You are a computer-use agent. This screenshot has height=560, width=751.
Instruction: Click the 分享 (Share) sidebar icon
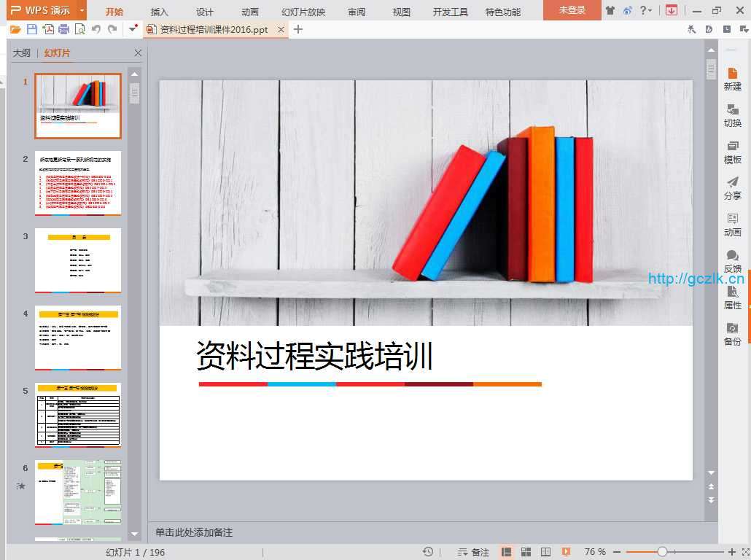pos(732,188)
